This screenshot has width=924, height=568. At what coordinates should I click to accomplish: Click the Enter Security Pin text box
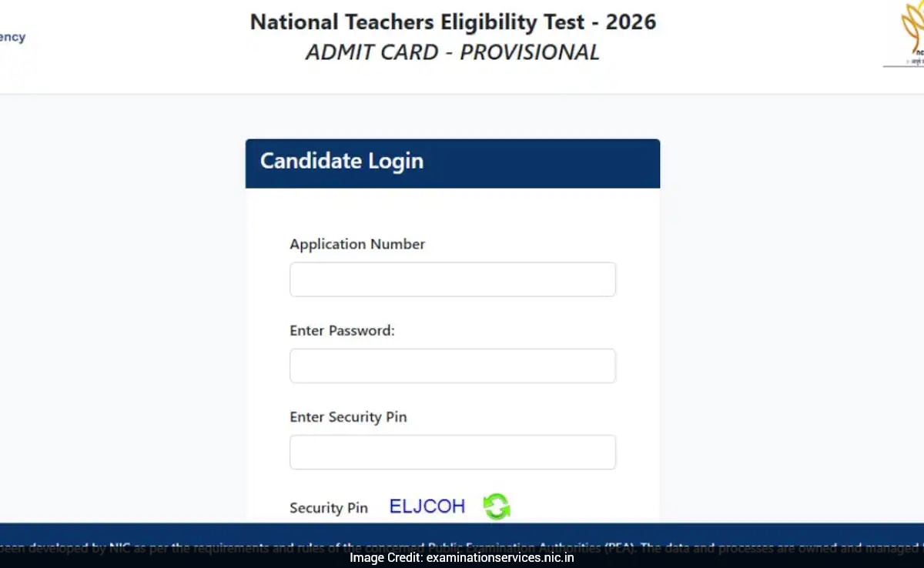pos(452,452)
